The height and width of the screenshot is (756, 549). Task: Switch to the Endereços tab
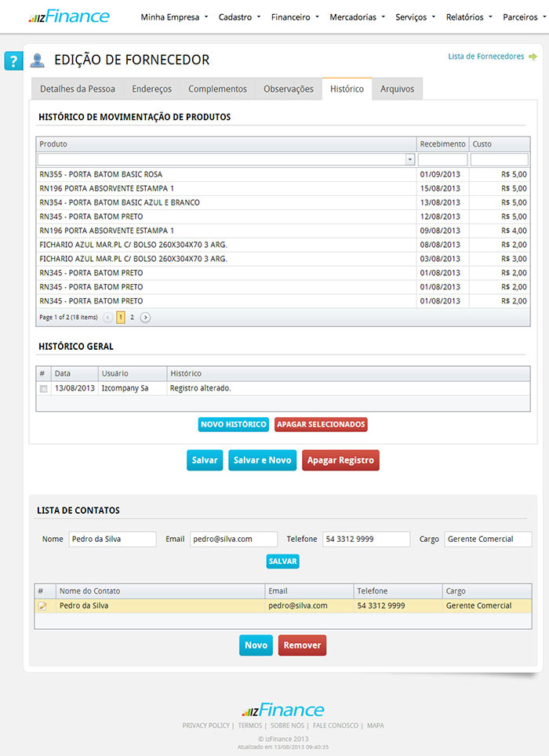(x=151, y=89)
